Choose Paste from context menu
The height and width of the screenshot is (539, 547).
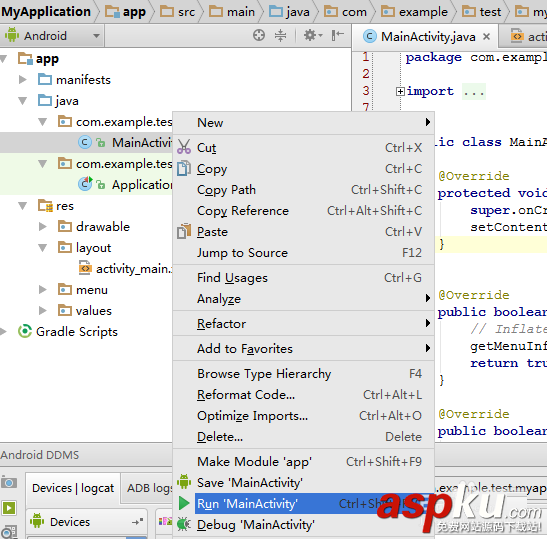pos(304,232)
